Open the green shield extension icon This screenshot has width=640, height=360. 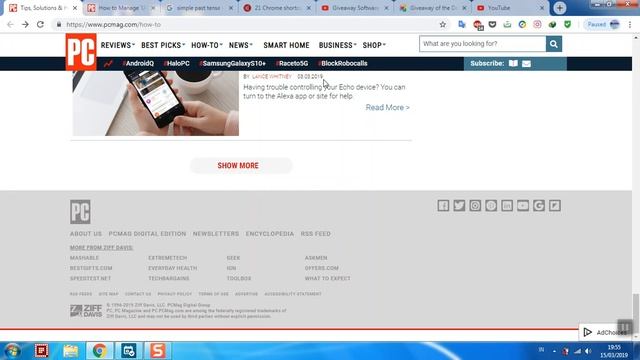coord(567,24)
